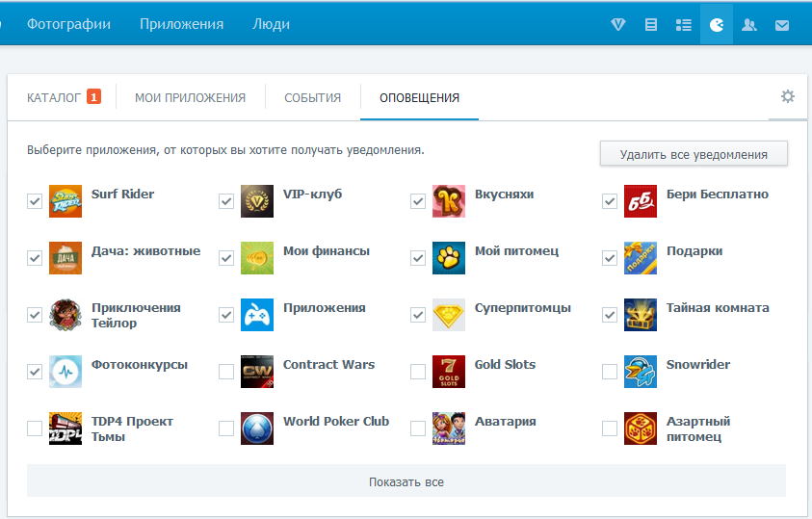Toggle the Мои финансы checkbox
812x519 pixels.
click(x=226, y=258)
